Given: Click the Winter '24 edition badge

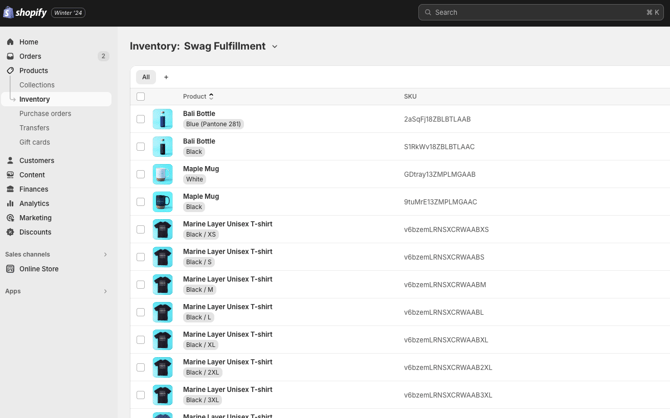Looking at the screenshot, I should (x=68, y=13).
